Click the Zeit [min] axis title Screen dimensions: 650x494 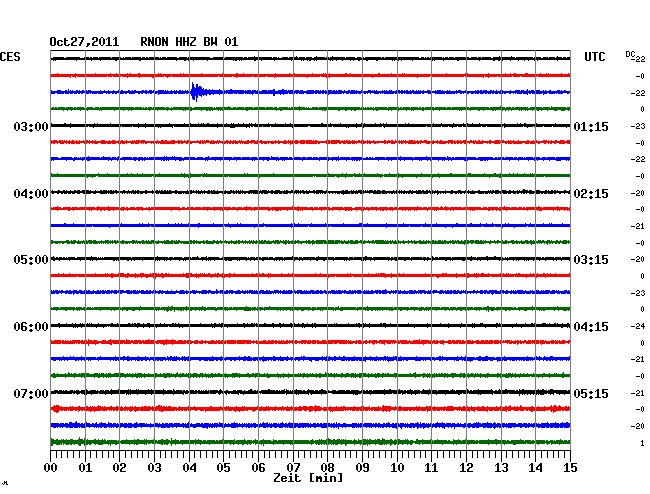click(308, 478)
